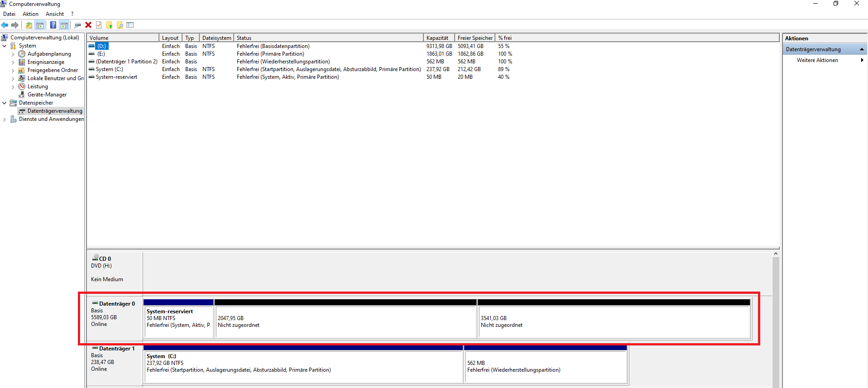Collapse the Datenspeicher tree node
The width and height of the screenshot is (868, 388).
pyautogui.click(x=5, y=103)
